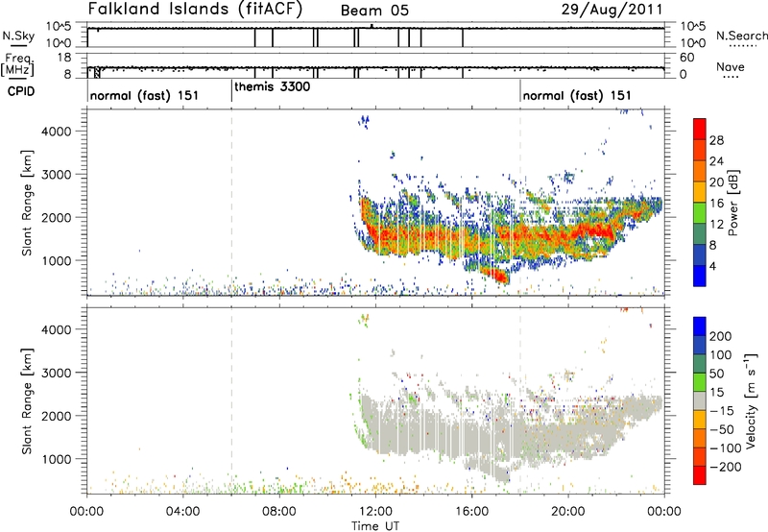Screen dimensions: 768x532
Task: Click green echo cluster above 4000 km in velocity panel
Action: (364, 320)
